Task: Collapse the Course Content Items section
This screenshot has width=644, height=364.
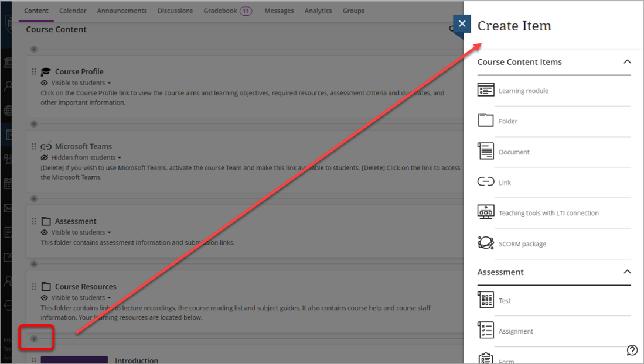Action: 627,62
